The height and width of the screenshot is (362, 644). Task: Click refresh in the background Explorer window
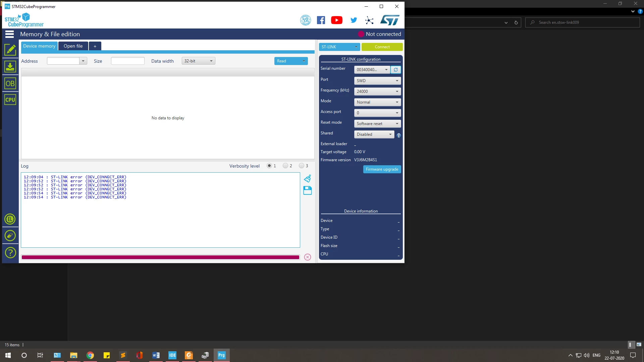point(516,22)
